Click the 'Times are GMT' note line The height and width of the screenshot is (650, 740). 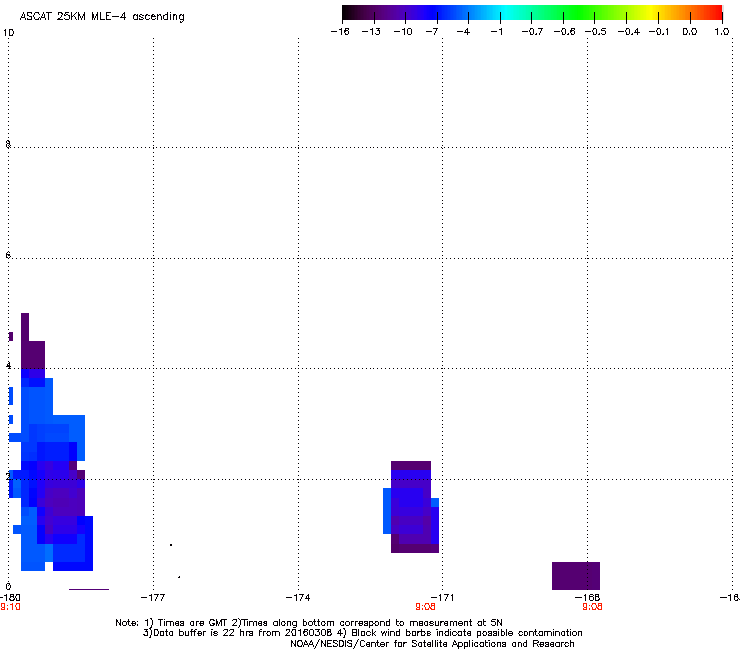[x=309, y=623]
